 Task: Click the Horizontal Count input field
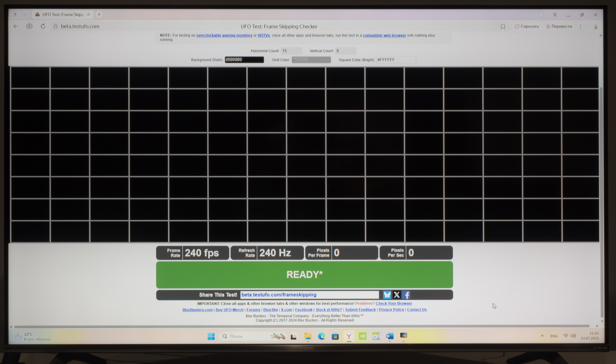(291, 51)
